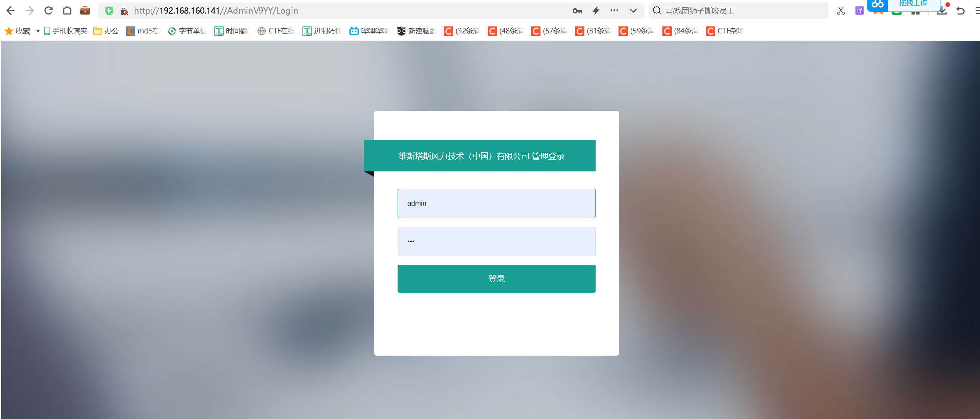Viewport: 980px width, 419px height.
Task: Open the address bar three-dots menu
Action: pyautogui.click(x=614, y=10)
